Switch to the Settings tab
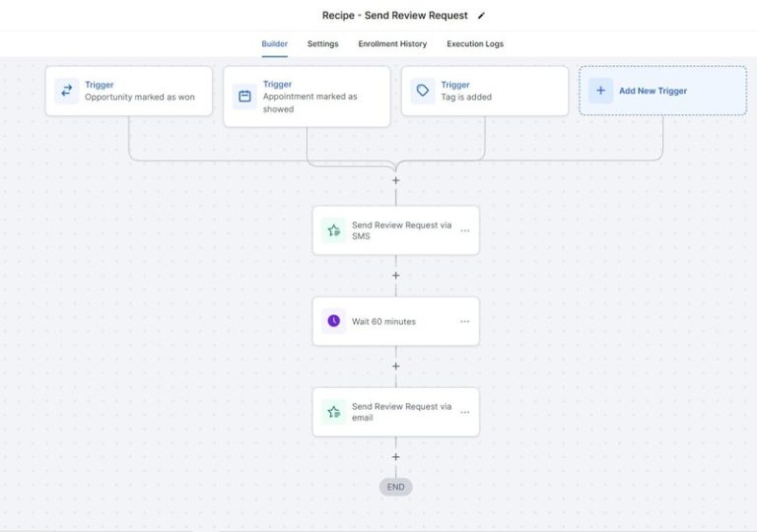The width and height of the screenshot is (757, 532). point(322,44)
